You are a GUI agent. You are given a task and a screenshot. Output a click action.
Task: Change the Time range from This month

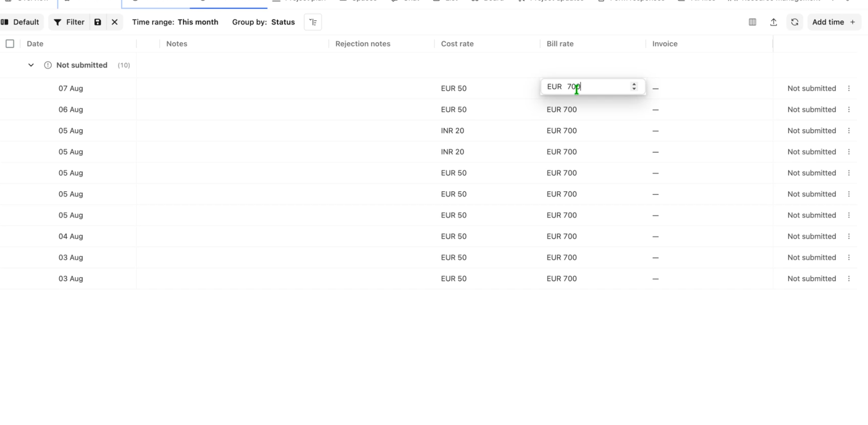coord(175,22)
